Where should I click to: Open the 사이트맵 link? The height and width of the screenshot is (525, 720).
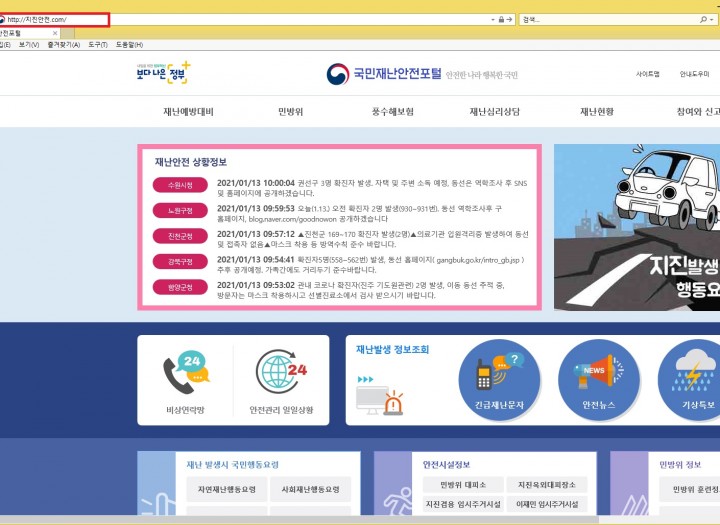647,74
